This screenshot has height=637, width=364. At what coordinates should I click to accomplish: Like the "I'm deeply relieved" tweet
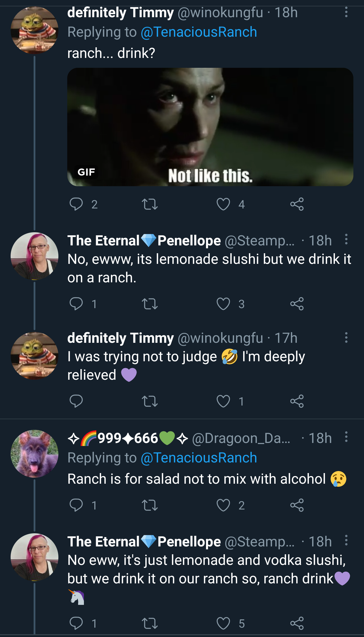223,401
